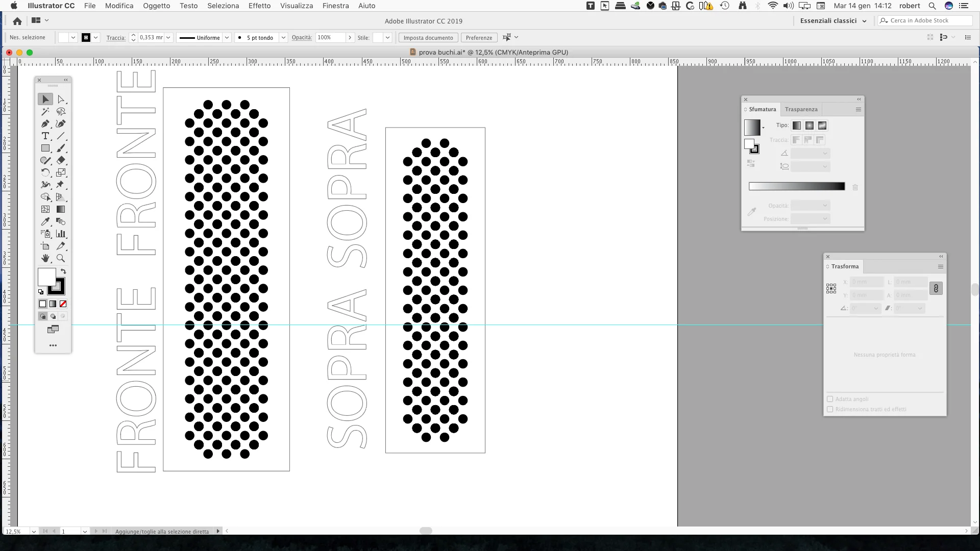Select the Rotate tool

point(45,172)
